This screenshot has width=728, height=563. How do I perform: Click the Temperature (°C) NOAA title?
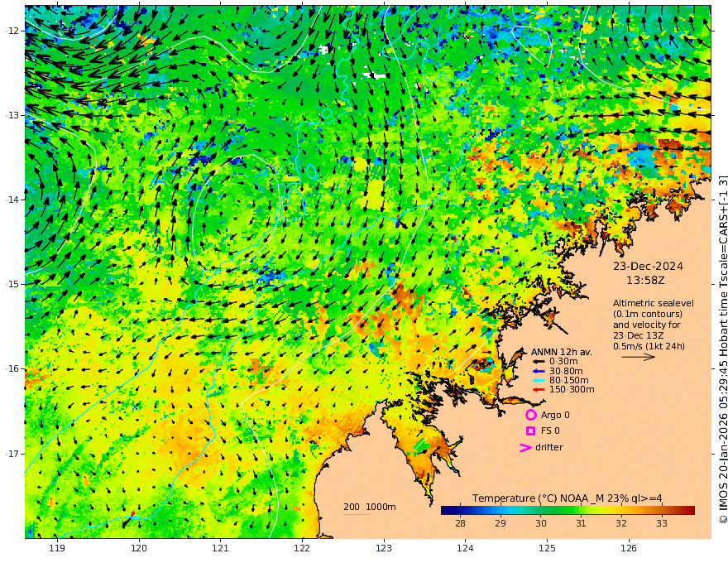568,498
